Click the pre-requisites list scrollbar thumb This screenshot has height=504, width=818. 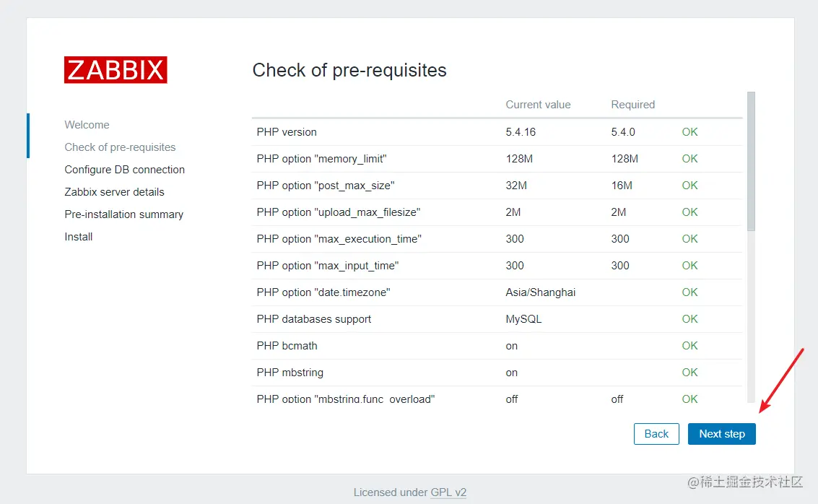tap(751, 161)
